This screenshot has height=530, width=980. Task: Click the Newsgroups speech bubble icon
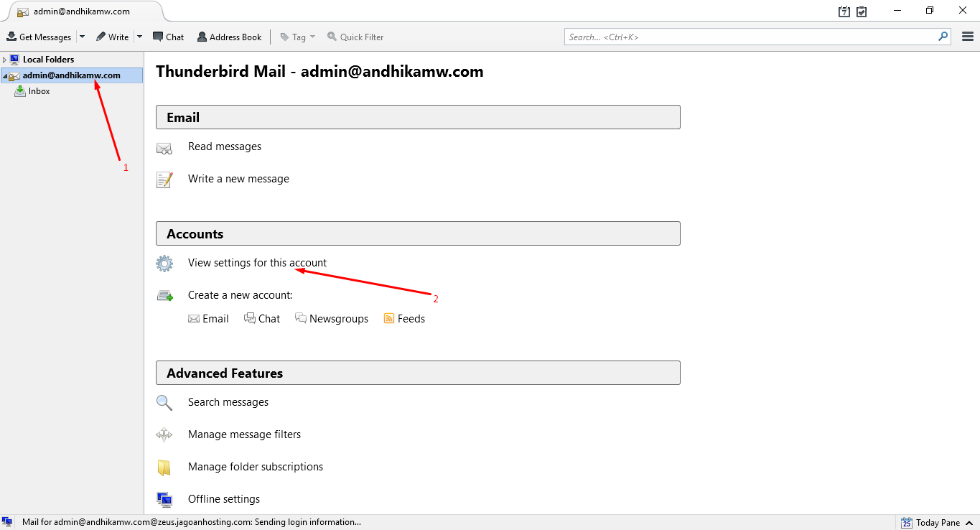[301, 318]
